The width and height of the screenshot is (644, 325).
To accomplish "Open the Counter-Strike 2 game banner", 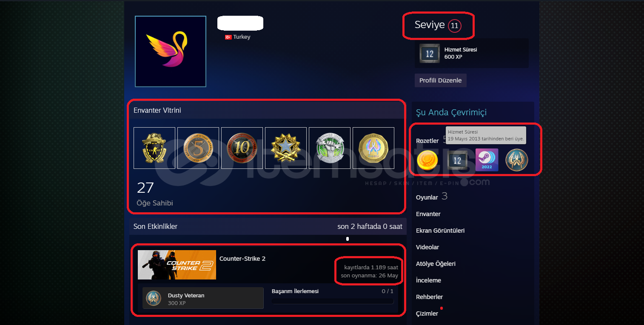I will point(177,265).
